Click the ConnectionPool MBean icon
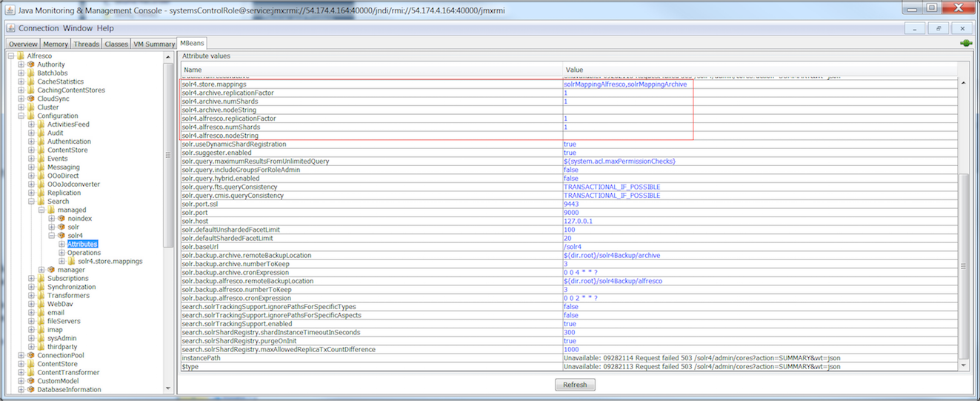This screenshot has width=980, height=401. click(x=31, y=356)
